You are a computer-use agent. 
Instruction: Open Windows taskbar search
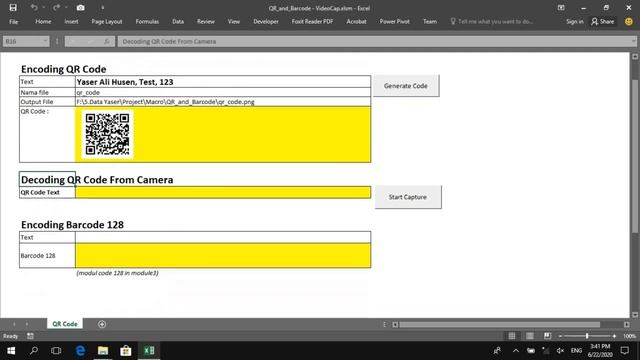click(34, 351)
